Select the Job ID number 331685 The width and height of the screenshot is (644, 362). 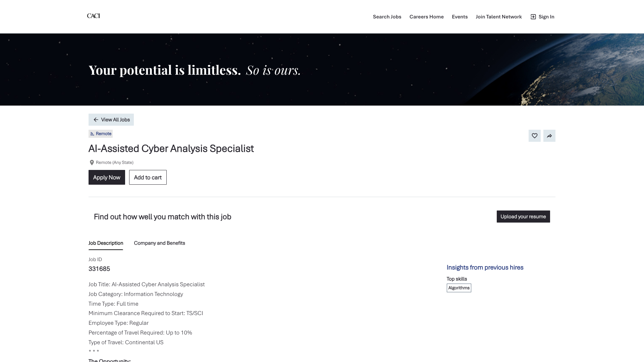tap(99, 269)
